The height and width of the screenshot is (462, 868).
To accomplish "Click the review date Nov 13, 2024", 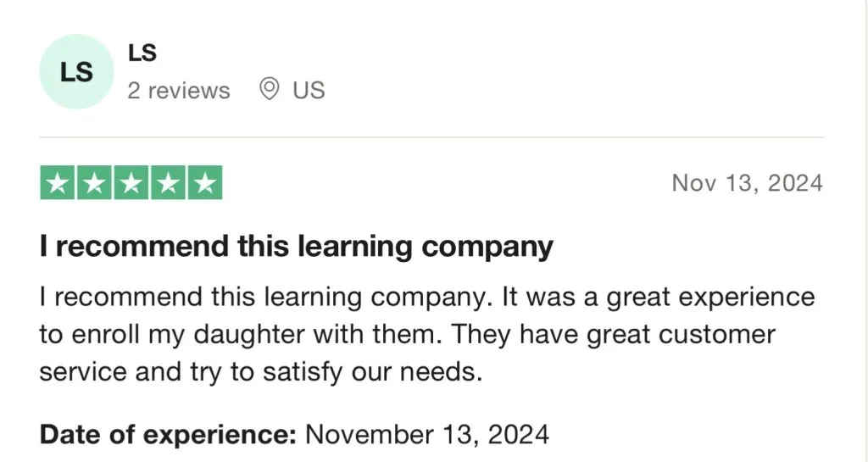I will (747, 183).
